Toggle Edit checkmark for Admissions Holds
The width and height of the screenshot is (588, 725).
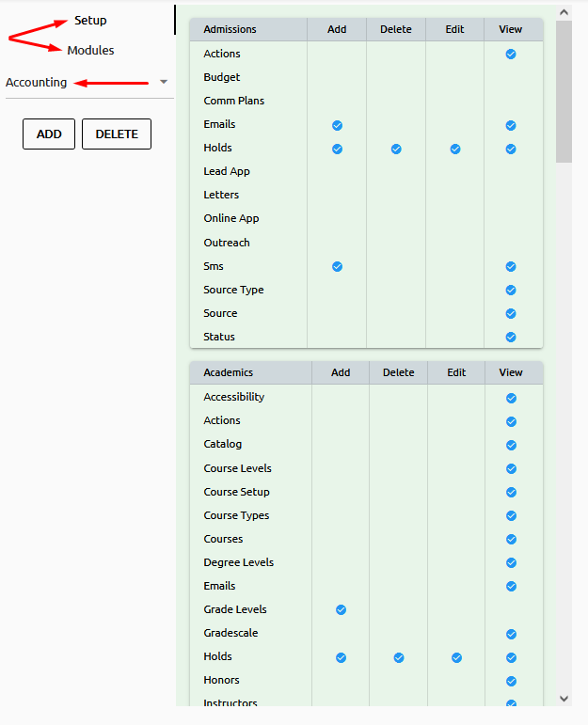pos(455,149)
